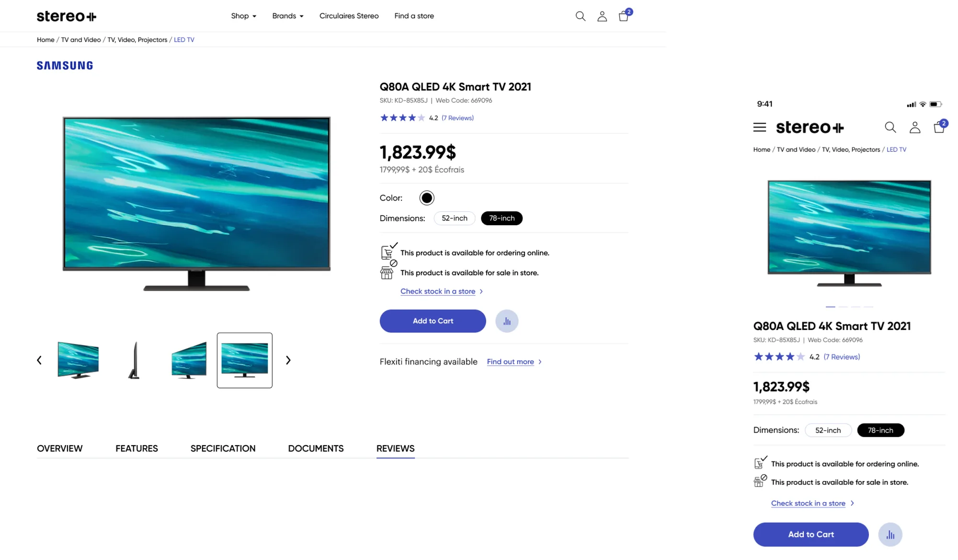Select side-profile TV thumbnail
Screen dimensions: 958x560
(134, 360)
